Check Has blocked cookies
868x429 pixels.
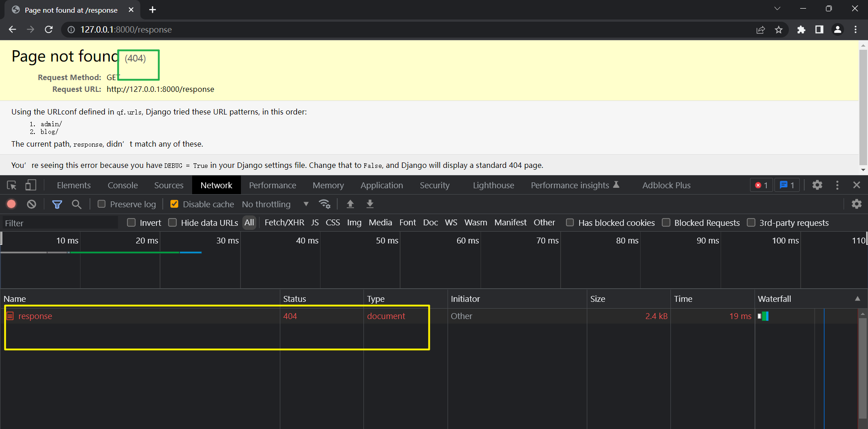point(570,223)
